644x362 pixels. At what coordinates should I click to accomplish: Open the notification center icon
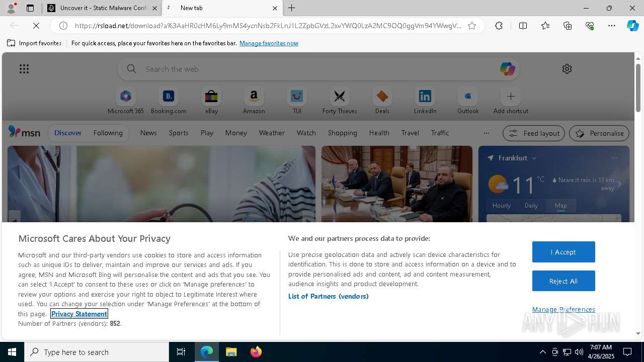tap(627, 352)
